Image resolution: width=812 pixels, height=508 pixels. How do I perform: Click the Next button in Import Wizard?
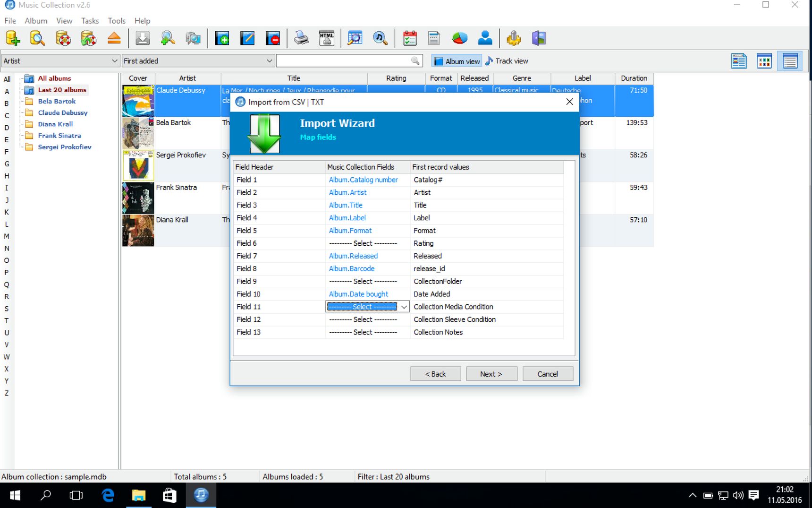point(491,374)
